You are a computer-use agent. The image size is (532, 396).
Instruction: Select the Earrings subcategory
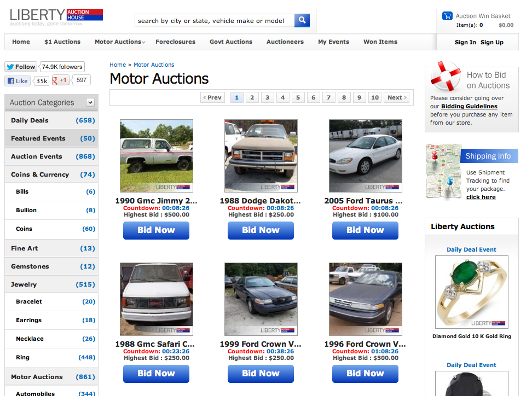pos(51,320)
